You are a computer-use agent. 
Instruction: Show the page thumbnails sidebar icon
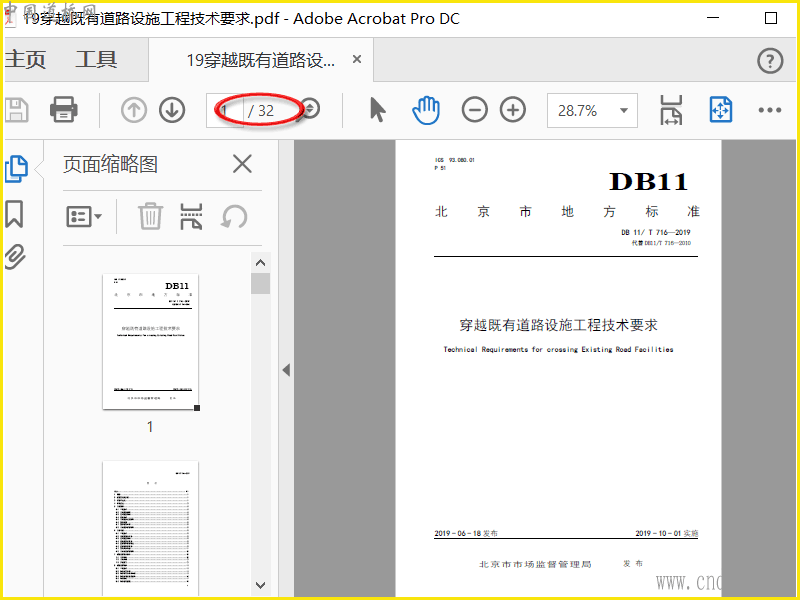(16, 168)
